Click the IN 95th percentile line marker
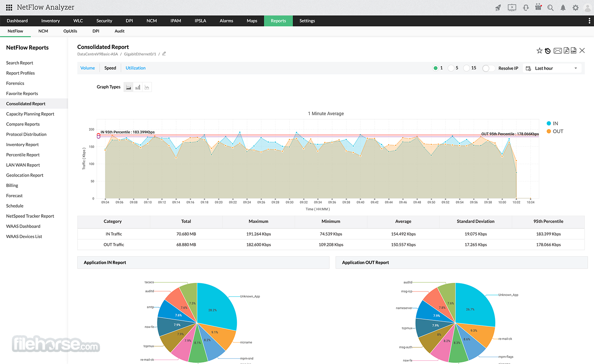 tap(99, 135)
